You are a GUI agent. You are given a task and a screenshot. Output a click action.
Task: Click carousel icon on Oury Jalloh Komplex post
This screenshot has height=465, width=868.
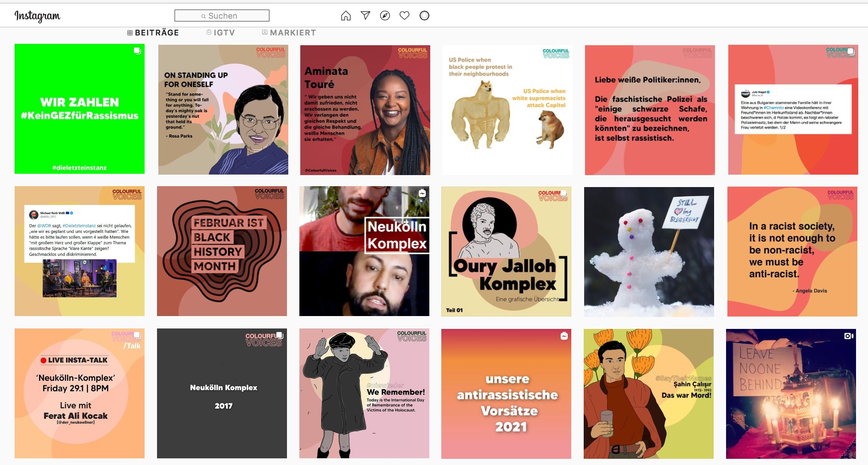[x=564, y=193]
